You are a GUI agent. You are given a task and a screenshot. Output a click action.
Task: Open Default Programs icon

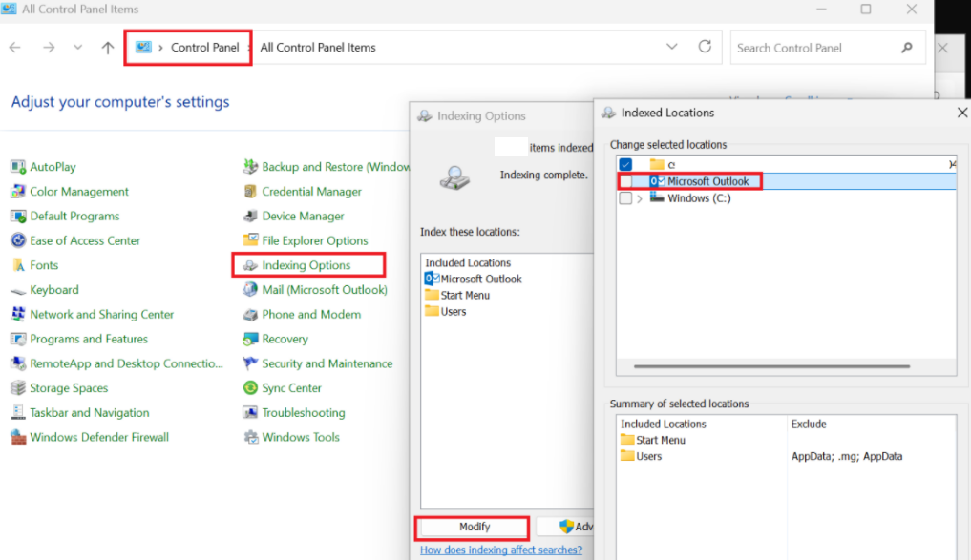point(18,216)
